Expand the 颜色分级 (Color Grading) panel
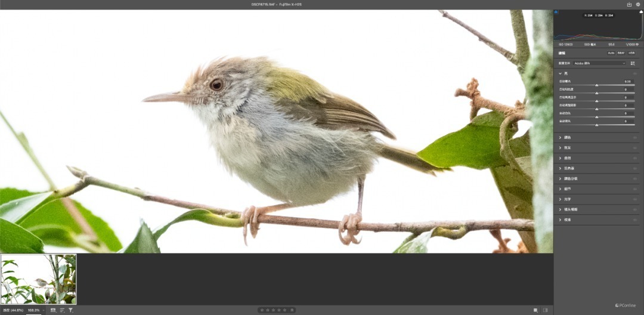This screenshot has width=644, height=315. [x=596, y=178]
